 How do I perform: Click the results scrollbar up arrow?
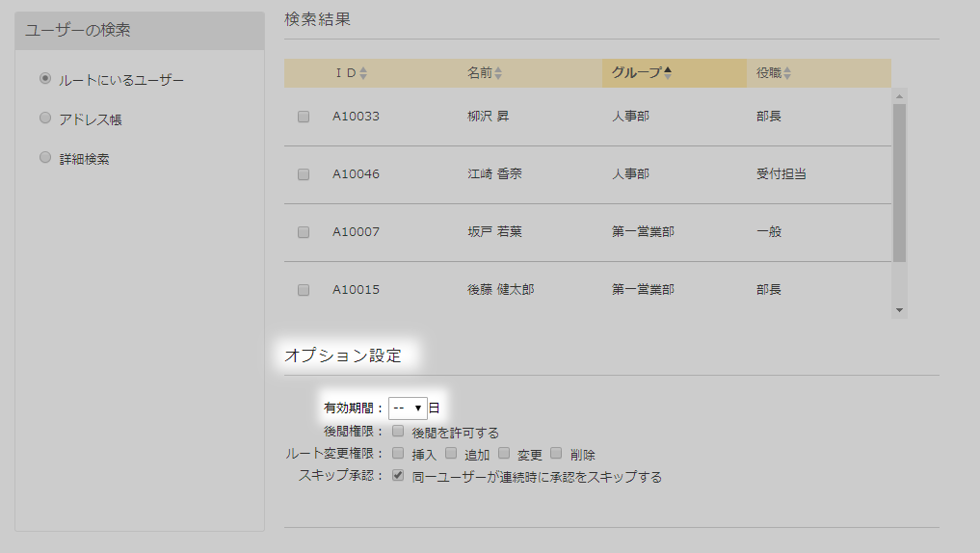pyautogui.click(x=899, y=96)
